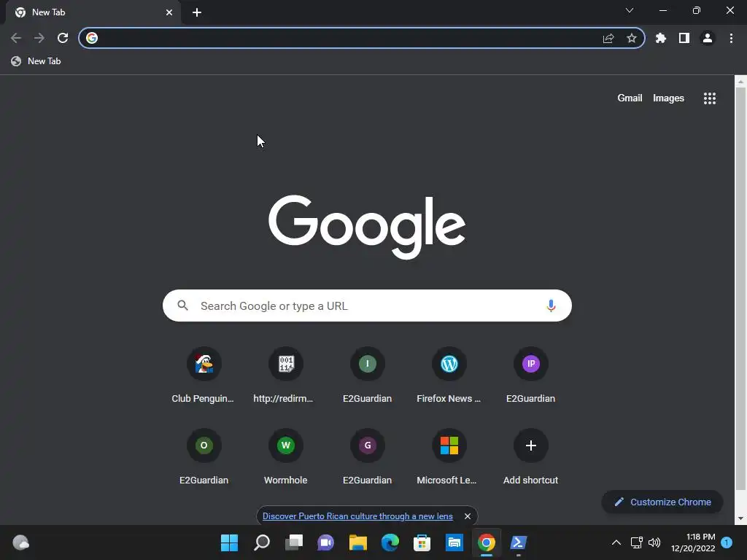The width and height of the screenshot is (747, 560).
Task: Open the Chat app on taskbar
Action: click(x=326, y=542)
